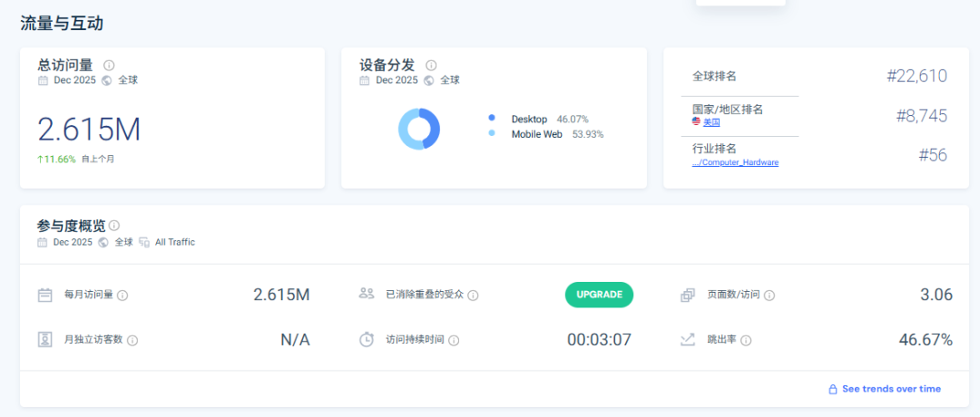Click the industry rank #56
This screenshot has width=980, height=417.
coord(933,155)
